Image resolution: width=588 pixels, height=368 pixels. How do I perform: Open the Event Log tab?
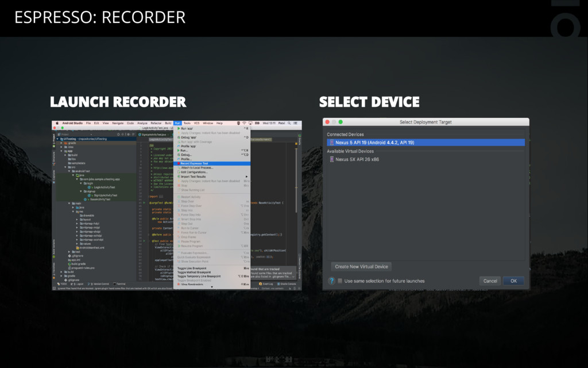(266, 284)
